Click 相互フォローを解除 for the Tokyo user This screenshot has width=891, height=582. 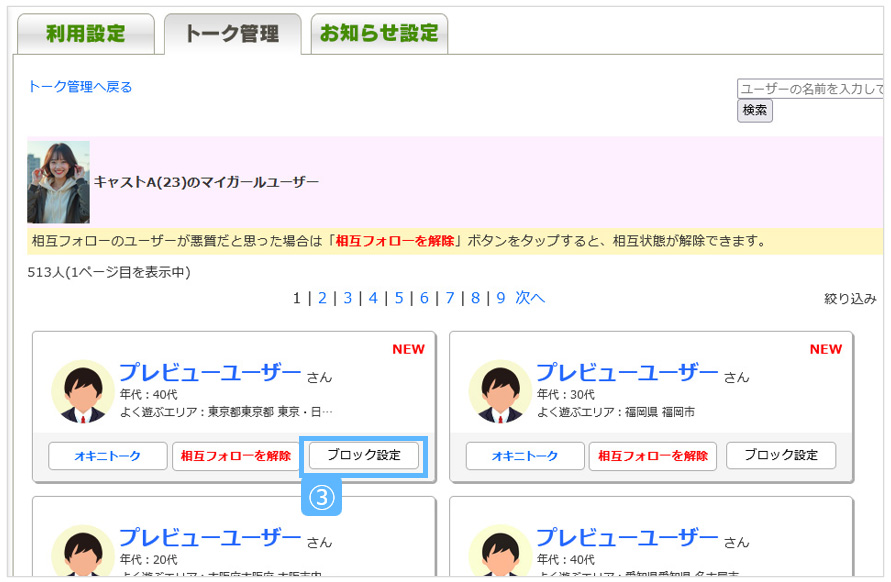click(235, 456)
